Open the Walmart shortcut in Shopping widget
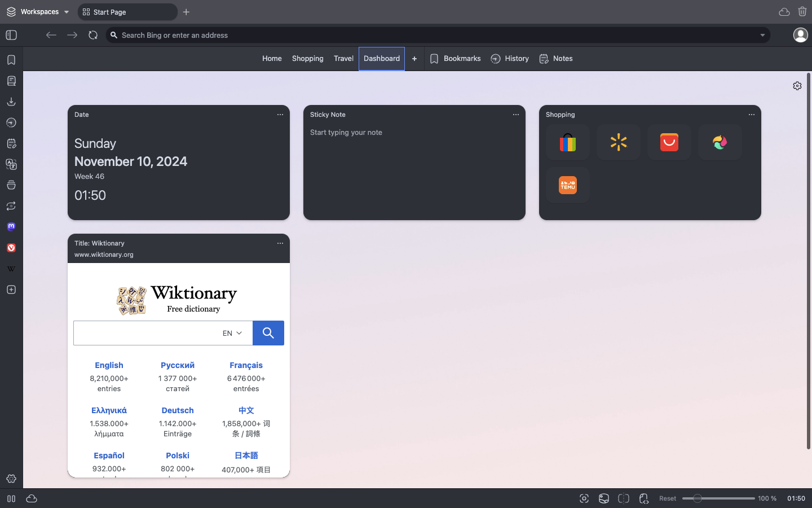The height and width of the screenshot is (508, 812). coord(619,142)
